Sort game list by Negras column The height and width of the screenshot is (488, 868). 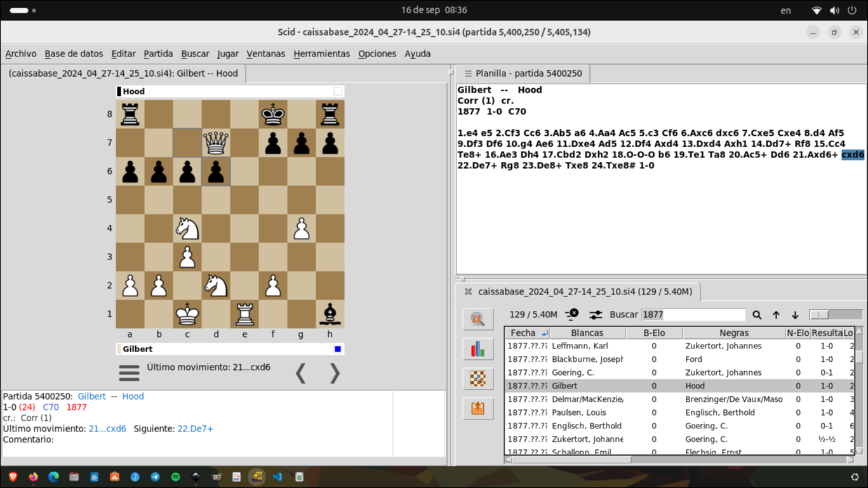734,333
